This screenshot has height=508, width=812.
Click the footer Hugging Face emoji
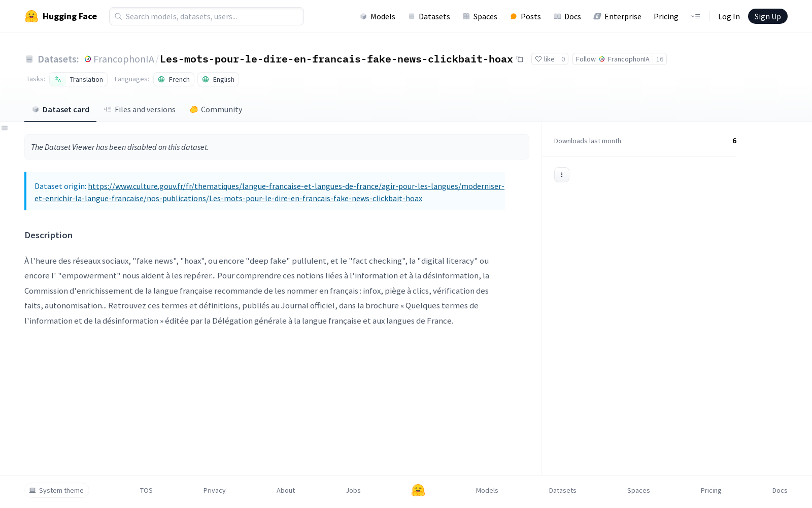(418, 490)
